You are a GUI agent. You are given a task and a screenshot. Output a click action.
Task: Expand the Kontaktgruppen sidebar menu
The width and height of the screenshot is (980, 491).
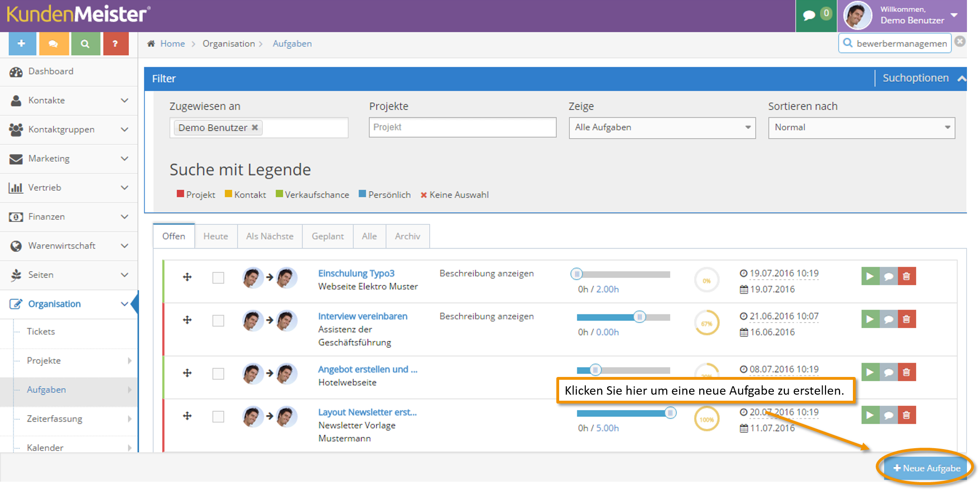point(69,129)
